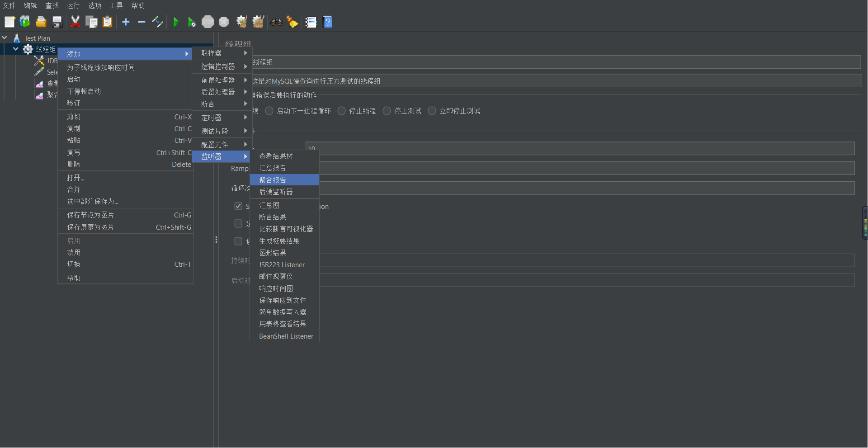The width and height of the screenshot is (868, 448).
Task: Click the blue minus Collapse All icon
Action: pos(142,22)
